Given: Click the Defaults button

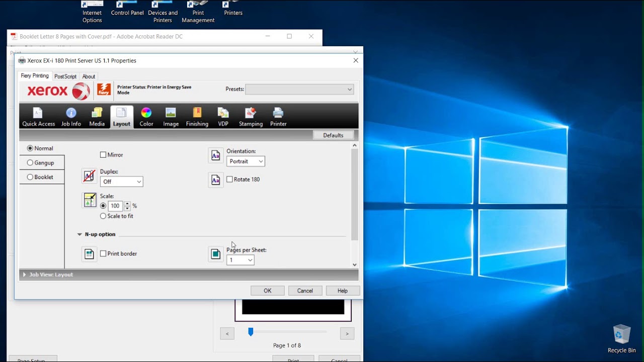Looking at the screenshot, I should [333, 135].
